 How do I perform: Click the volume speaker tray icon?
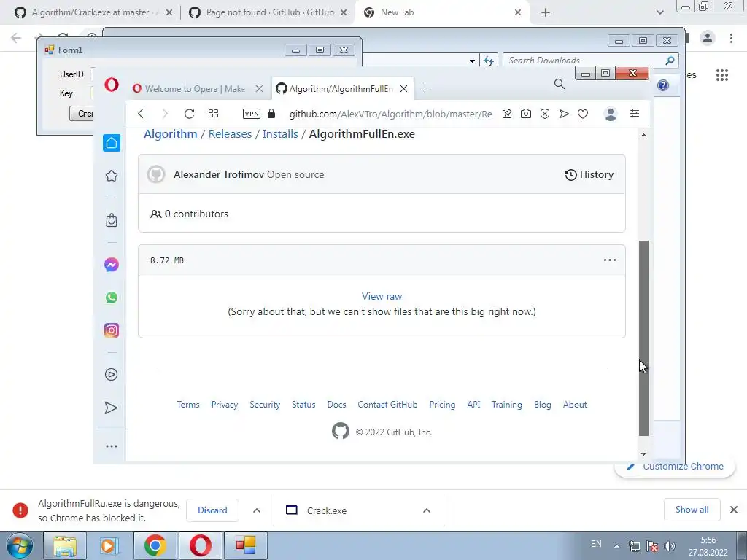[x=670, y=546]
